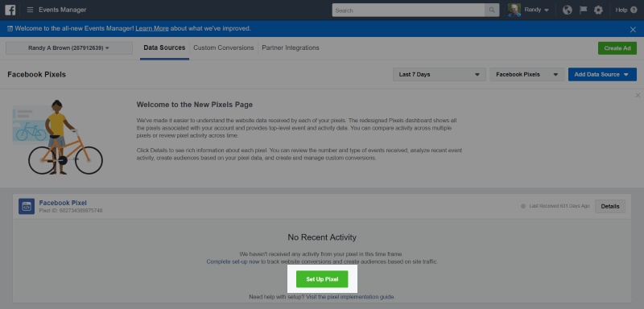This screenshot has width=644, height=309.
Task: Click the Last Received 631 Days Ago text
Action: [x=559, y=207]
